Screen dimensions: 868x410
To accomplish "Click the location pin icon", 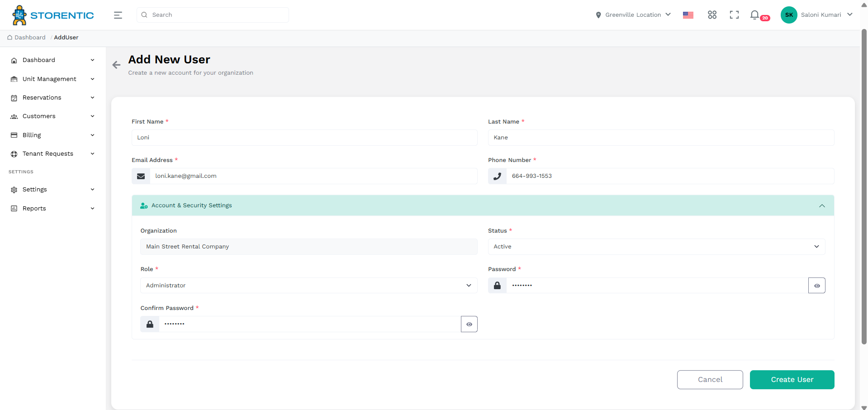I will pyautogui.click(x=598, y=14).
